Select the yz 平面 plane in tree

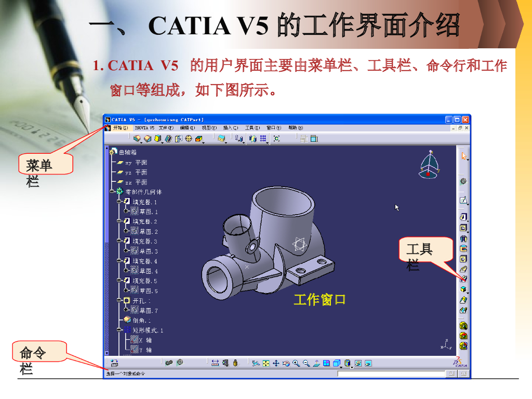tap(132, 172)
